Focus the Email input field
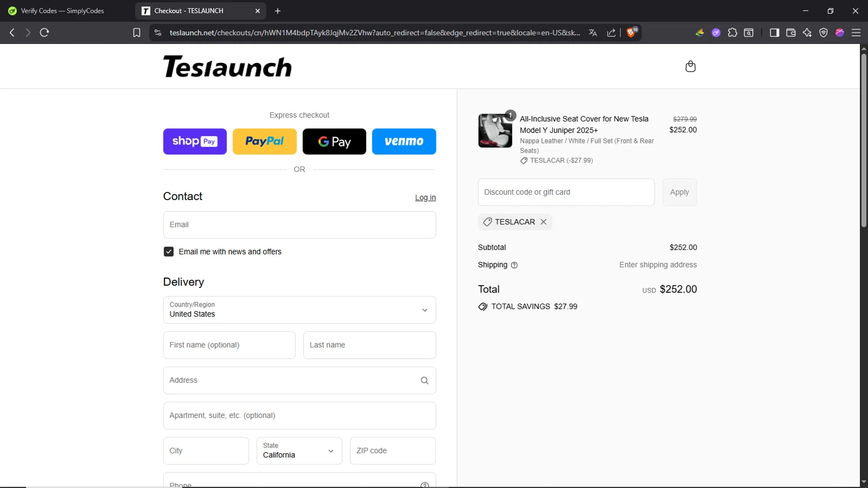Viewport: 868px width, 488px height. tap(299, 225)
